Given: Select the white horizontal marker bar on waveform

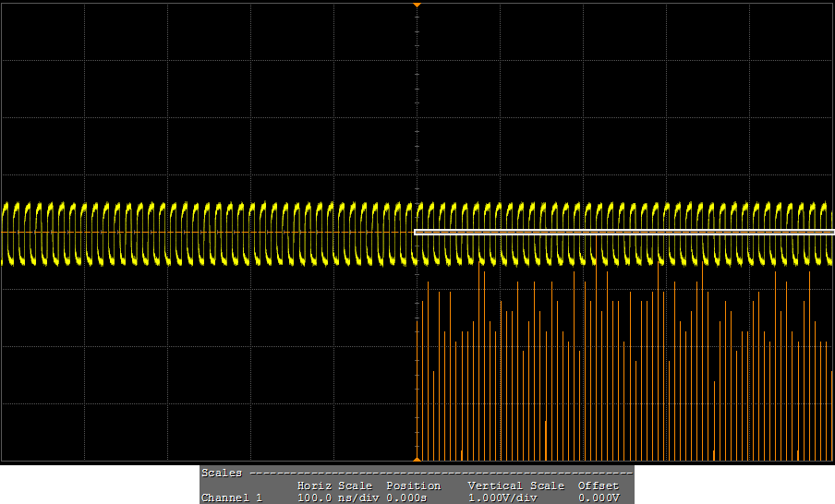Looking at the screenshot, I should (623, 232).
